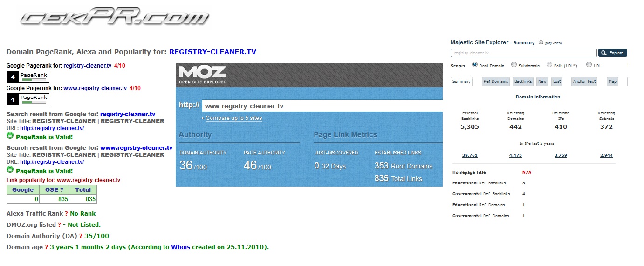Click the Page Authority score 46/100 in Moz

[257, 165]
